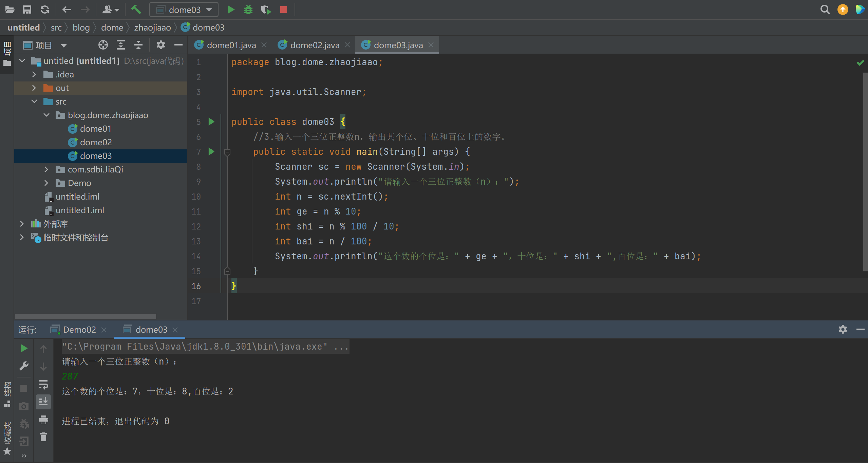Toggle scroll to end in console

pyautogui.click(x=43, y=402)
